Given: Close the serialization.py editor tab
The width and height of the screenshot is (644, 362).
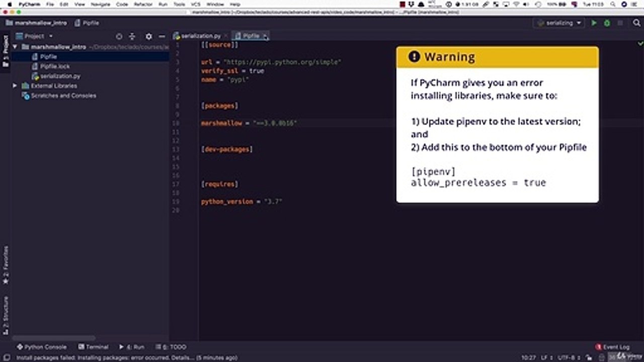Looking at the screenshot, I should click(225, 36).
